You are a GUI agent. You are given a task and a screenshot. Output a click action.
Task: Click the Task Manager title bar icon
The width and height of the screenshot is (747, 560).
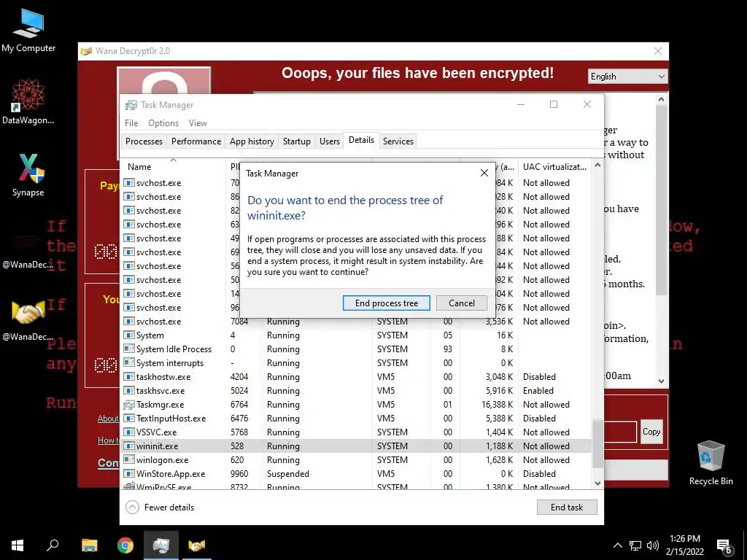click(131, 105)
